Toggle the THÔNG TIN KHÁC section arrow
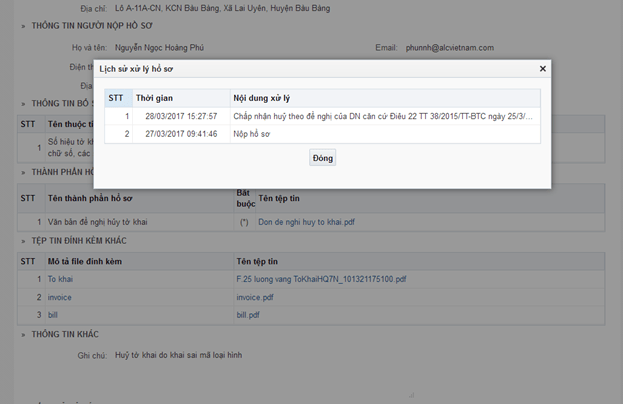623x404 pixels. point(24,334)
